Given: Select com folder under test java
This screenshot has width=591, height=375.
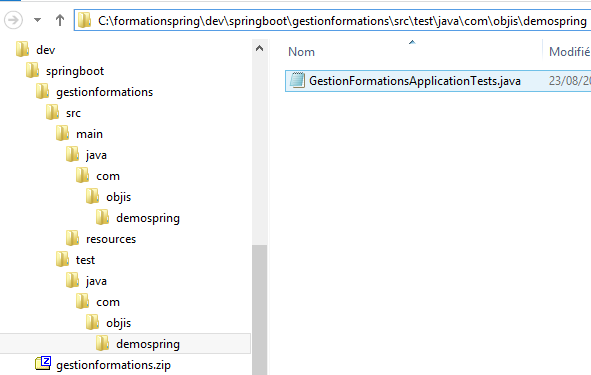Looking at the screenshot, I should (x=108, y=302).
